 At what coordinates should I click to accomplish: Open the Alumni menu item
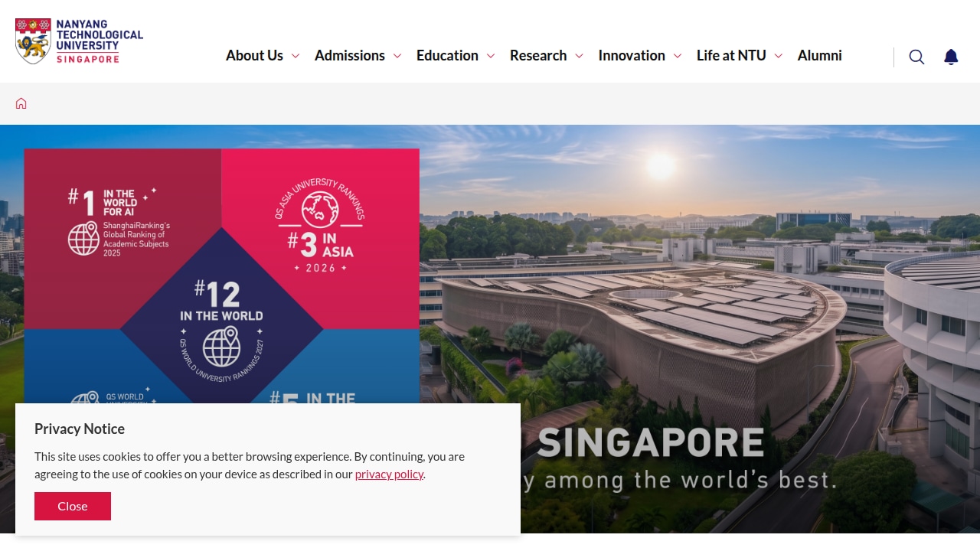pyautogui.click(x=820, y=55)
